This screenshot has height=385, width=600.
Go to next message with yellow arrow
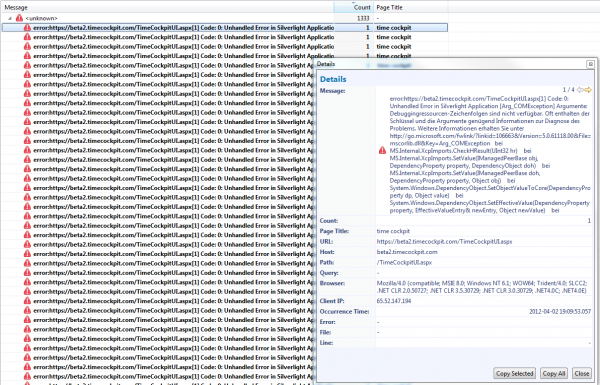pyautogui.click(x=588, y=90)
